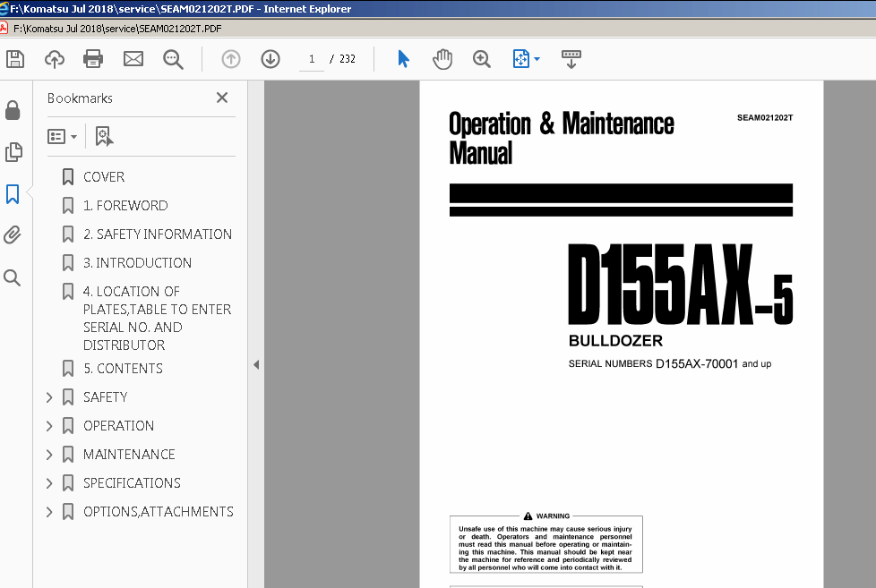The width and height of the screenshot is (876, 588).
Task: Click the CONTENTS bookmark icon
Action: pyautogui.click(x=68, y=369)
